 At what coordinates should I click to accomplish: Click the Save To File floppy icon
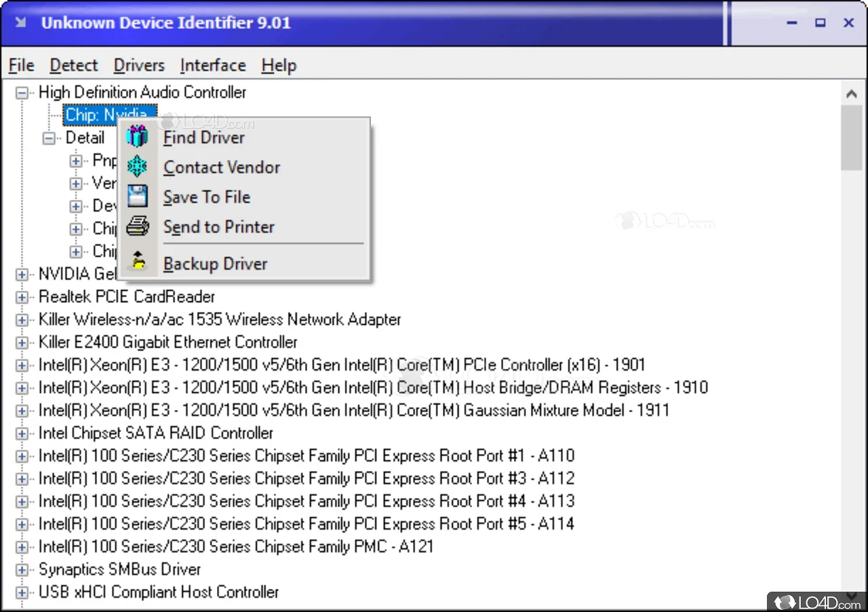pos(138,197)
